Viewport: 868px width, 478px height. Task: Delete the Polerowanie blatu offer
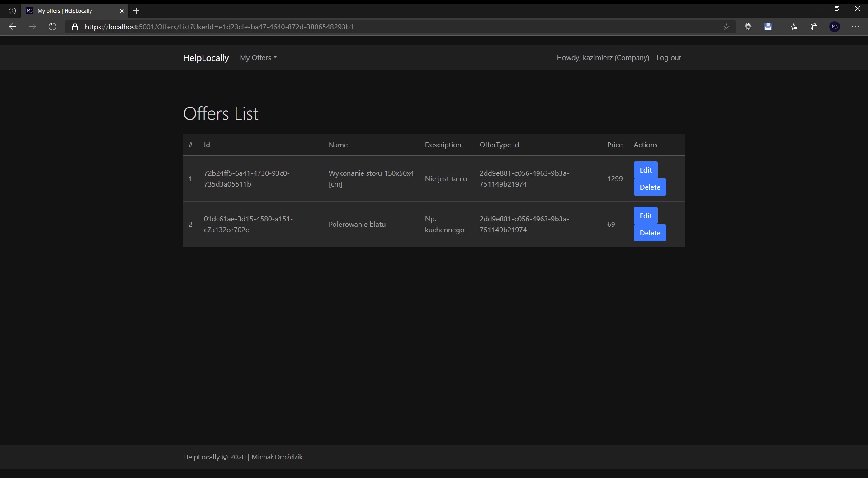pyautogui.click(x=650, y=233)
